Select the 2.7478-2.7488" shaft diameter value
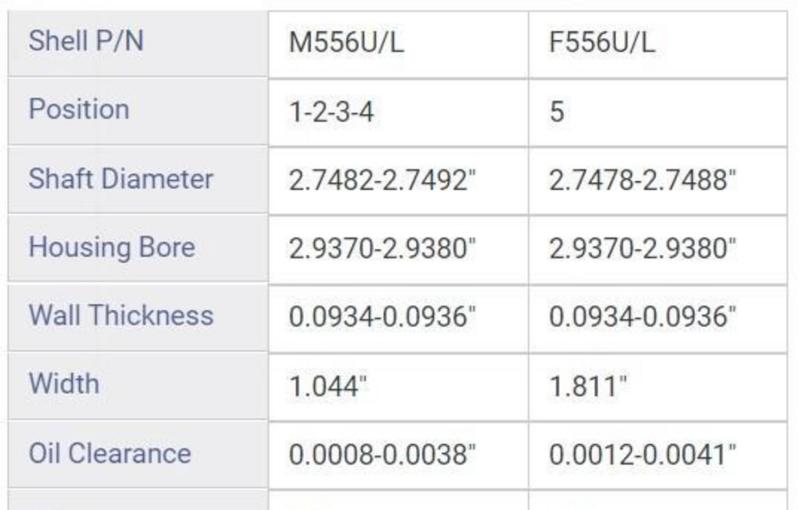Screen dimensions: 800x510 643,181
